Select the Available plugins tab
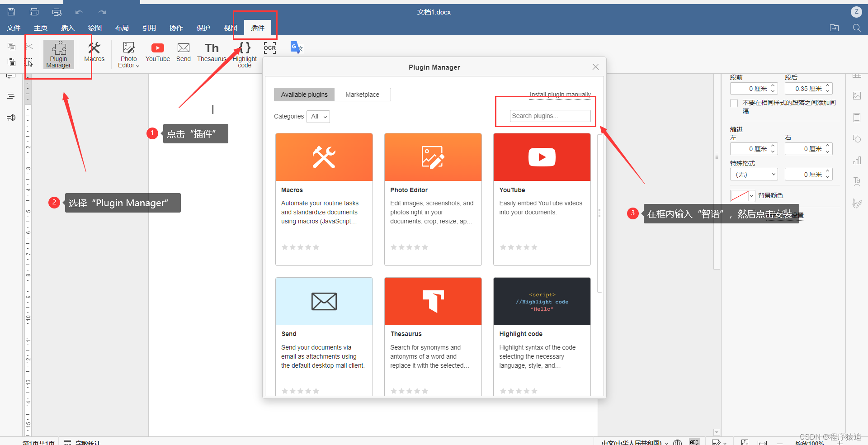 [x=304, y=95]
